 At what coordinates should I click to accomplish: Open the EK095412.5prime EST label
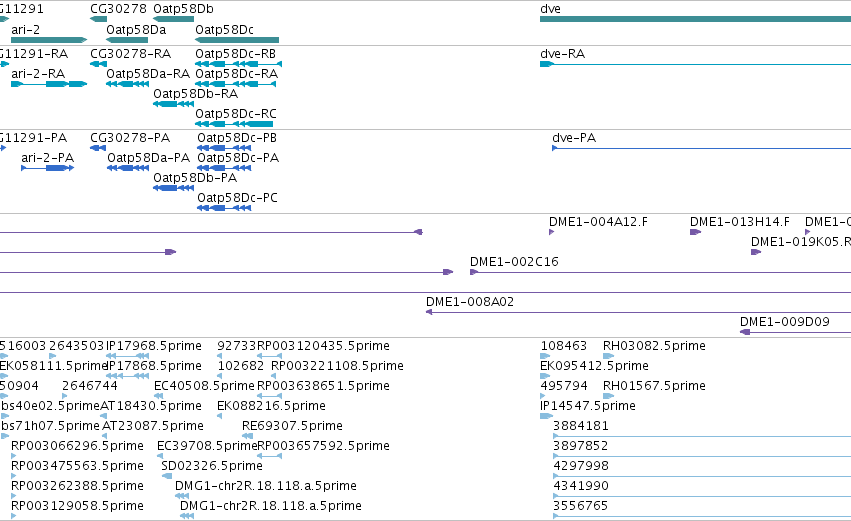(594, 366)
